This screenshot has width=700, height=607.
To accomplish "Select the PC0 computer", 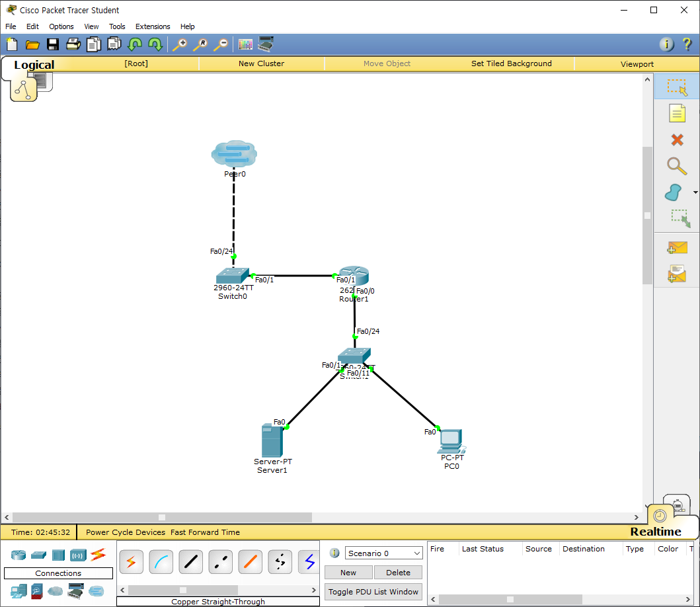I will (x=451, y=442).
